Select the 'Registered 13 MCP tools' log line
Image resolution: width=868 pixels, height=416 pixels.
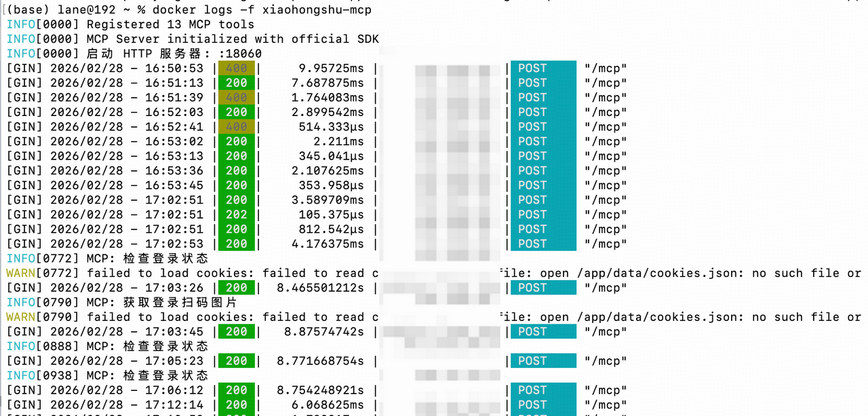pyautogui.click(x=170, y=24)
